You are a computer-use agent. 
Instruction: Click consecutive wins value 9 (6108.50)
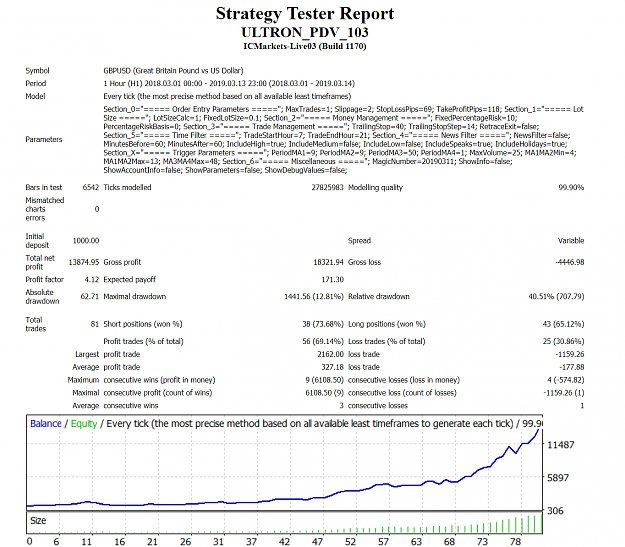click(324, 380)
